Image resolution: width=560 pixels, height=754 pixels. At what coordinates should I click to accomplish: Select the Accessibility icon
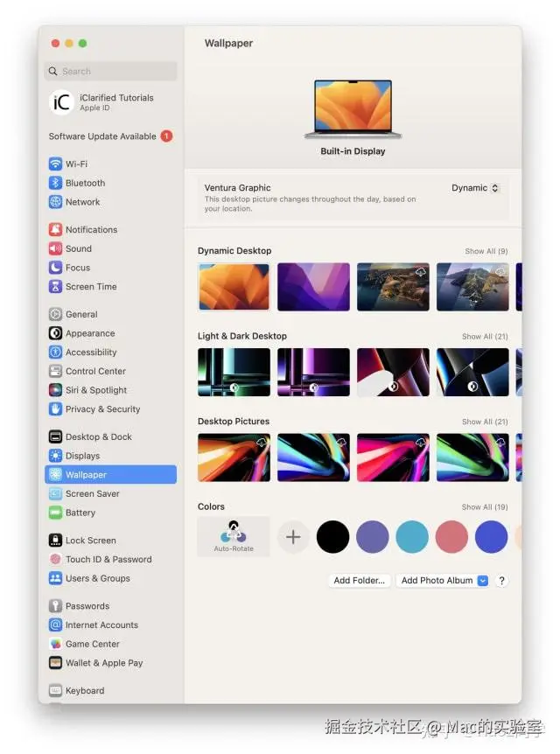(x=55, y=353)
